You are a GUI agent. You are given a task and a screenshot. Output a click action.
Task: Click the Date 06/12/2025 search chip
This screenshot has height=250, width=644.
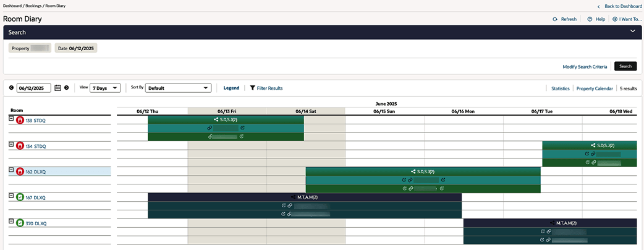coord(76,48)
